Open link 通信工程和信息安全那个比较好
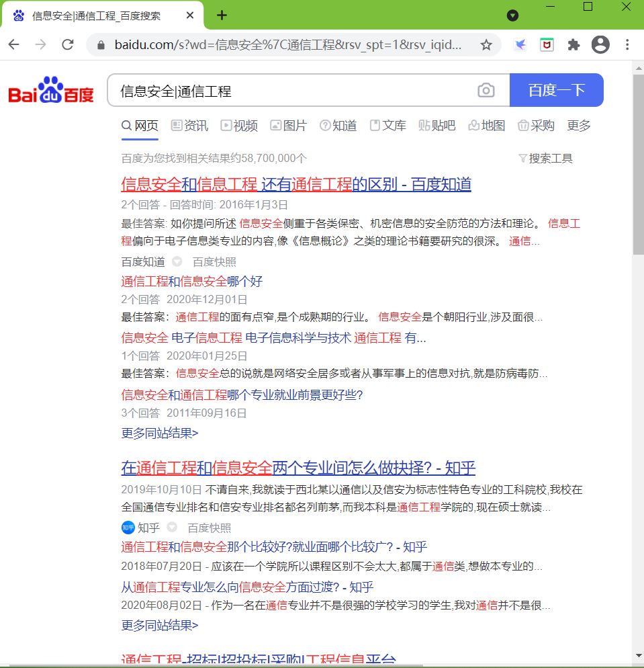The image size is (644, 668). pos(274,546)
